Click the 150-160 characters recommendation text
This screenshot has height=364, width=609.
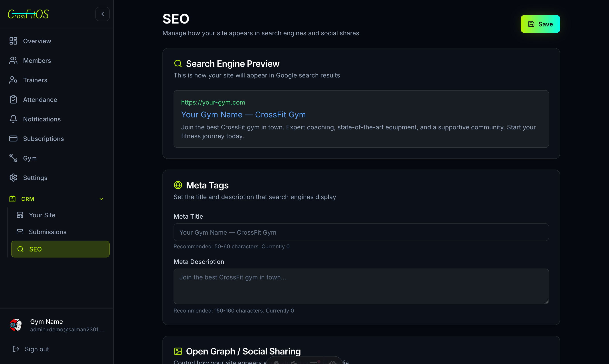(233, 311)
